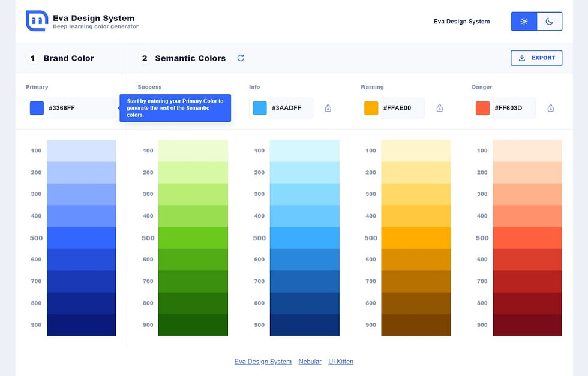This screenshot has height=376, width=588.
Task: Click the Eva Design System header link
Action: click(461, 22)
